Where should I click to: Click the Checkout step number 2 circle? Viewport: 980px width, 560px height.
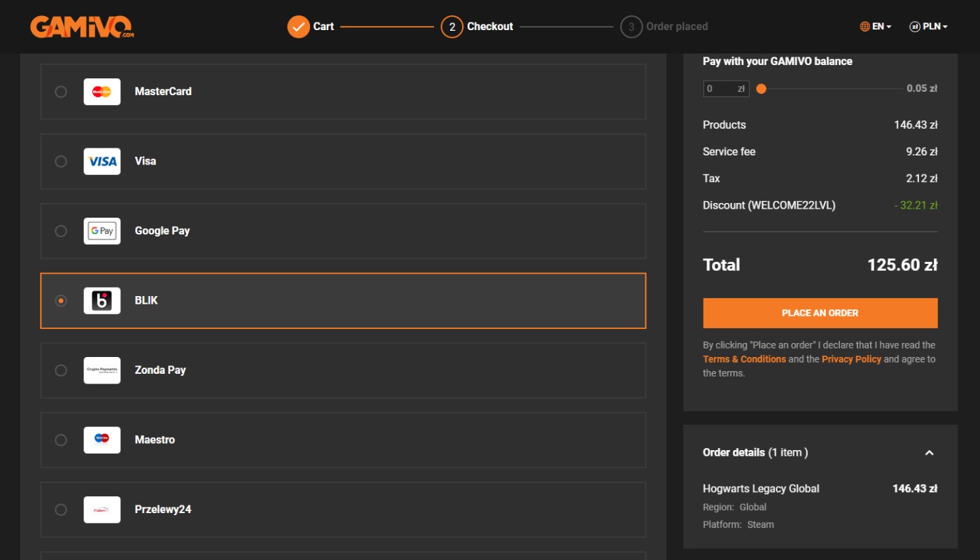pos(452,27)
